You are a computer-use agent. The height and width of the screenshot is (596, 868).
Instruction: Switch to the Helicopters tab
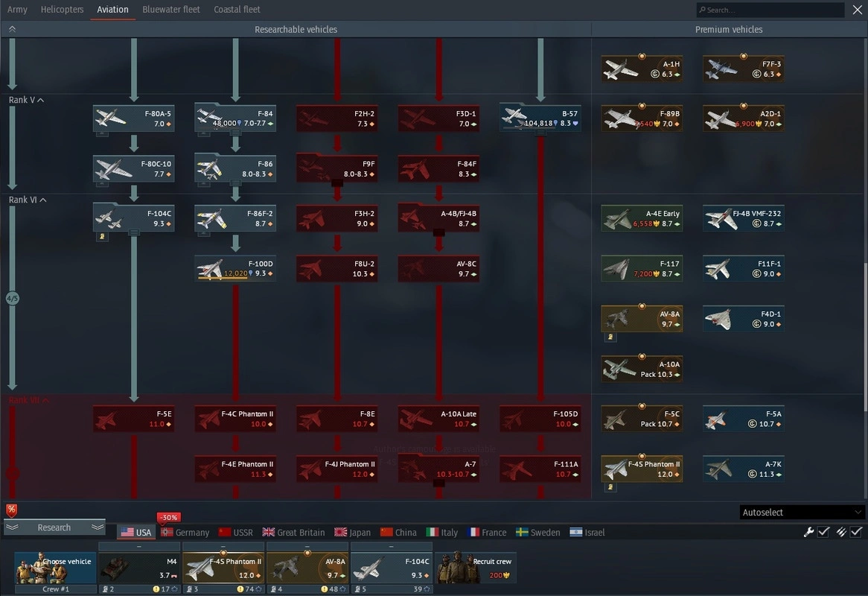click(x=62, y=10)
